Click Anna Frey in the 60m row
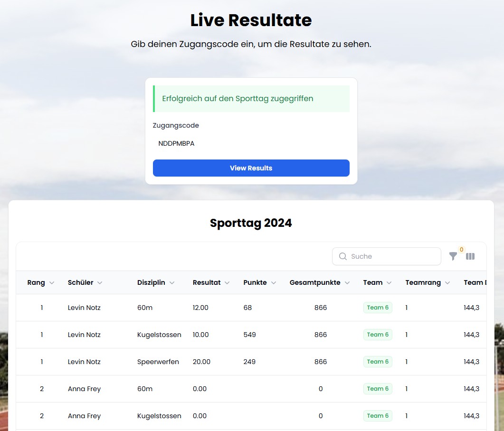Viewport: 504px width, 431px height. (84, 389)
